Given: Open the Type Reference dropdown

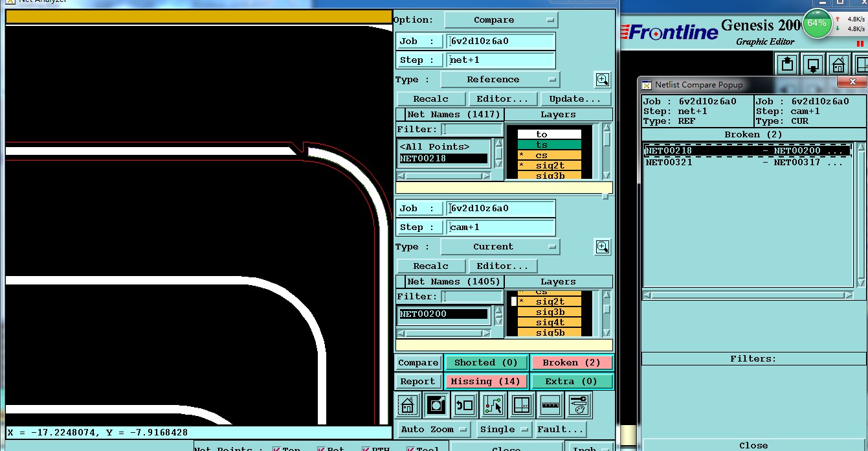Looking at the screenshot, I should 500,80.
